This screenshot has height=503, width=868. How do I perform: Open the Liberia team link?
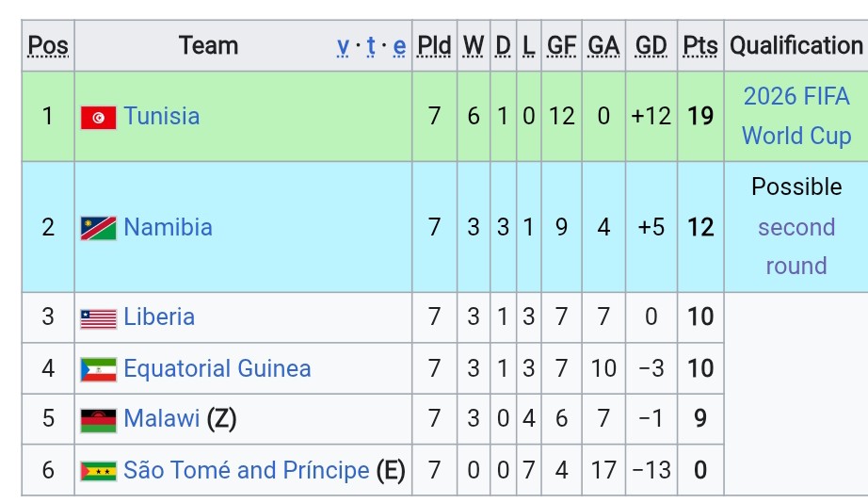pyautogui.click(x=159, y=316)
